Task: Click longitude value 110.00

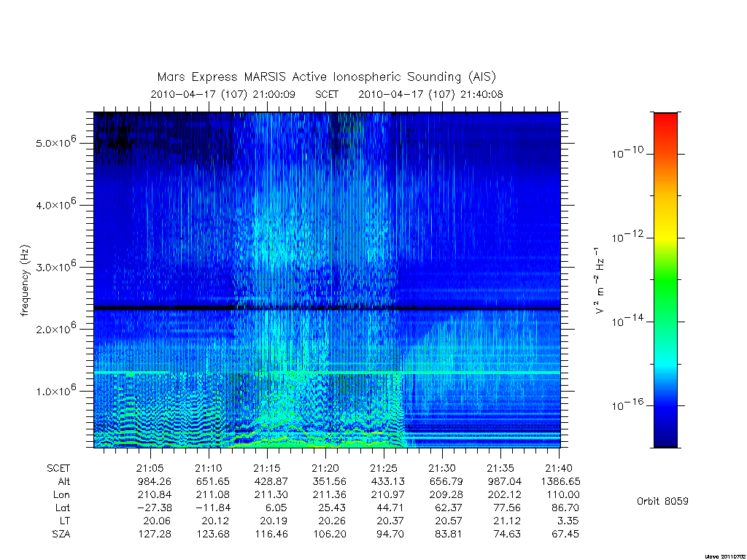Action: (x=563, y=495)
